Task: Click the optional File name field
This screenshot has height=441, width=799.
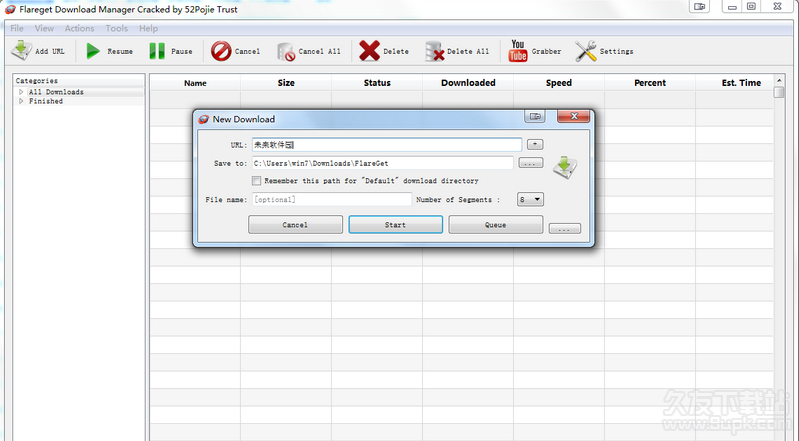Action: tap(332, 199)
